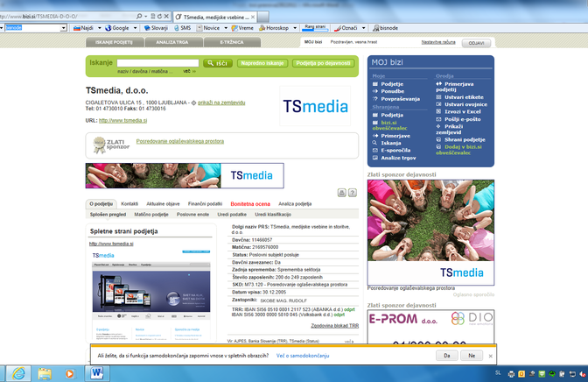Open Novice in the toolbar

pos(208,28)
